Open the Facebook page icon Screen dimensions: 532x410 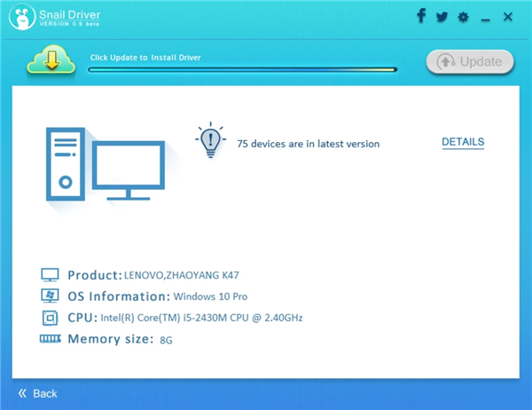420,16
